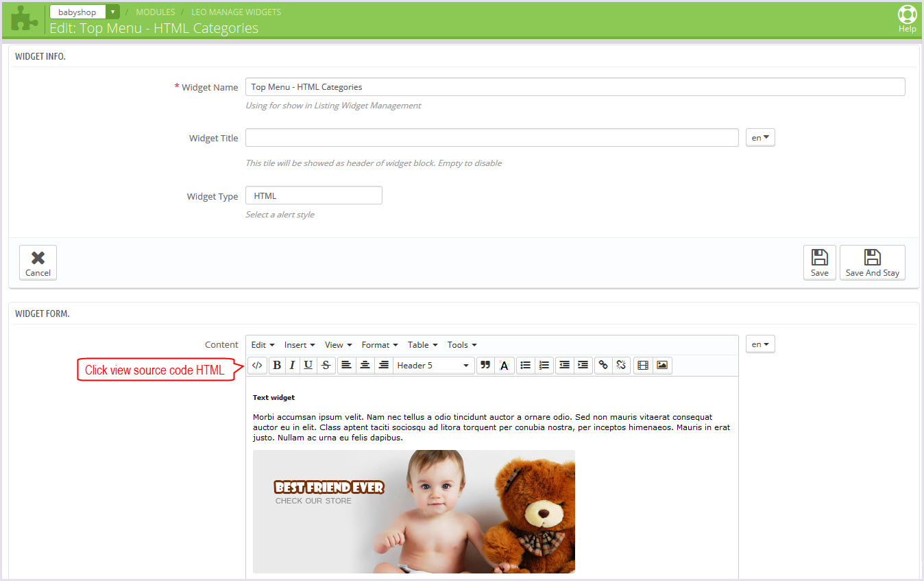This screenshot has height=581, width=924.
Task: Go to MODULES breadcrumb link
Action: (x=156, y=12)
